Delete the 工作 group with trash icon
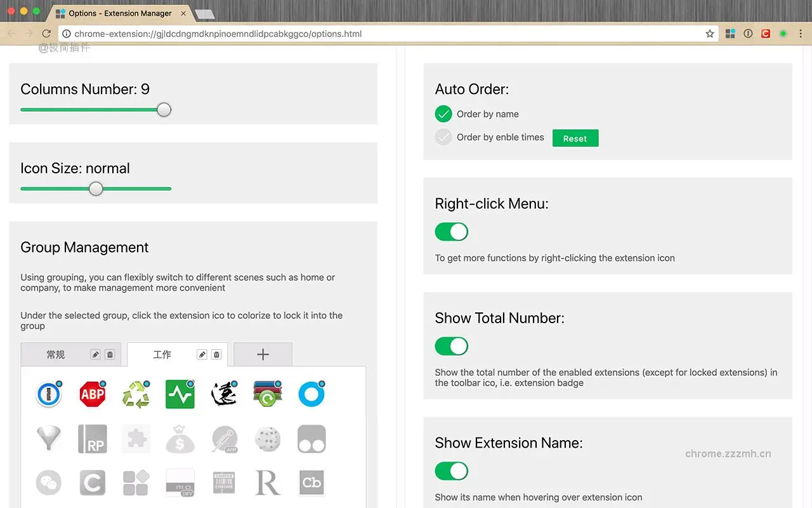This screenshot has height=508, width=812. click(216, 355)
